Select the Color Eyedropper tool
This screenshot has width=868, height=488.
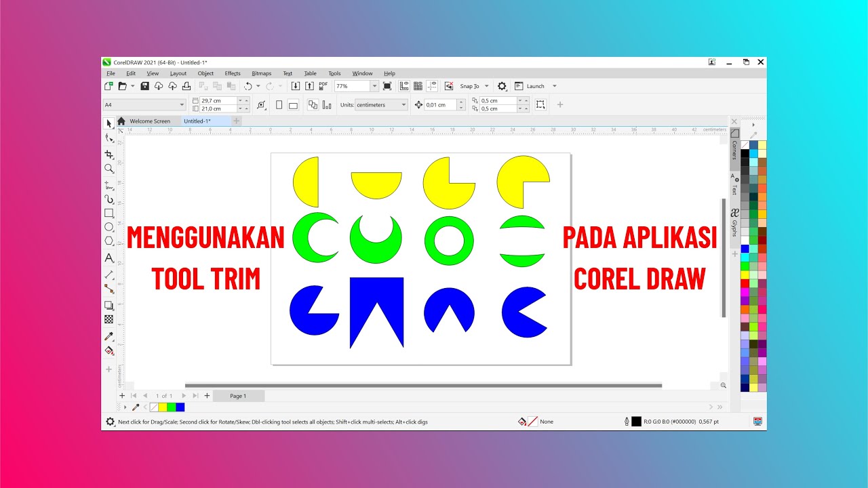[x=108, y=336]
